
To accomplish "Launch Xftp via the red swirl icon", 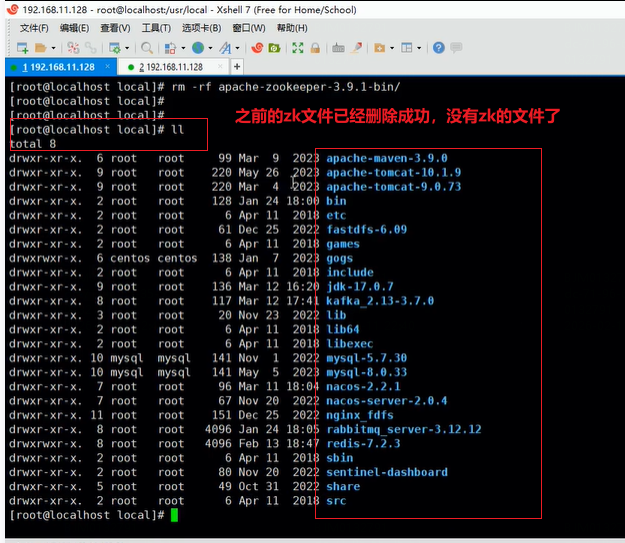I will click(257, 48).
